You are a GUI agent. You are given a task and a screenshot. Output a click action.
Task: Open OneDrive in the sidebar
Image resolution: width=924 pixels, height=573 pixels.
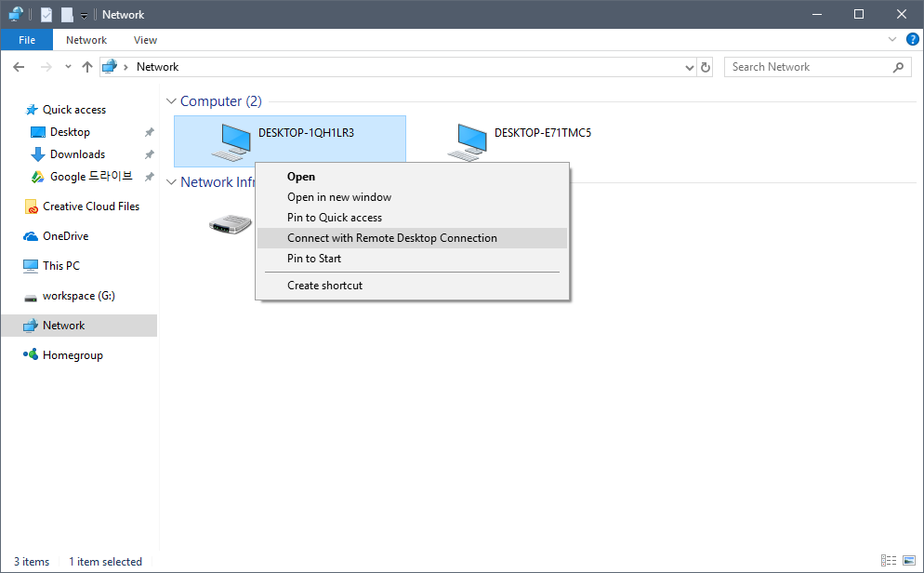pos(65,235)
